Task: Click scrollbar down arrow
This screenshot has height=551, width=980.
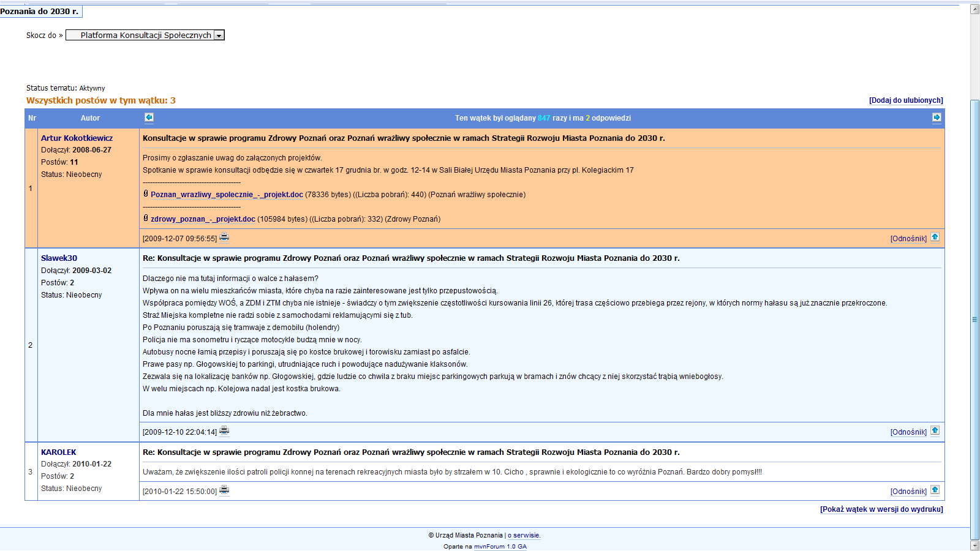Action: [x=975, y=545]
